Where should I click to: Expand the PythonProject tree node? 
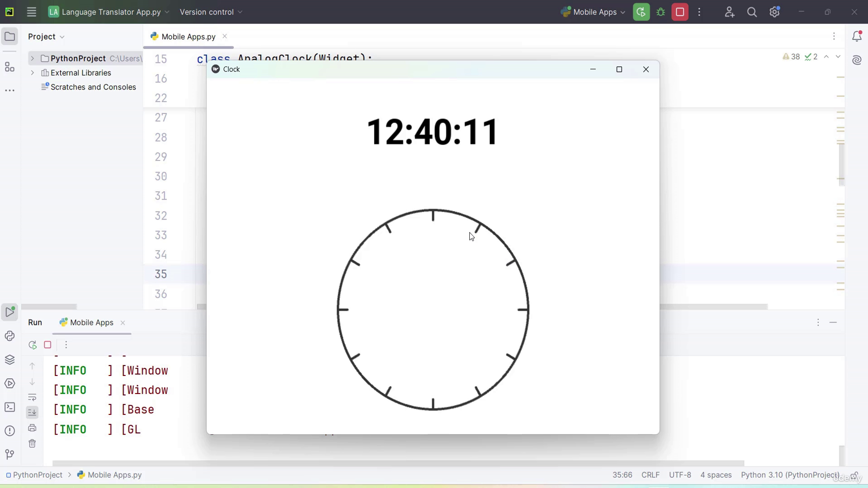(x=32, y=58)
